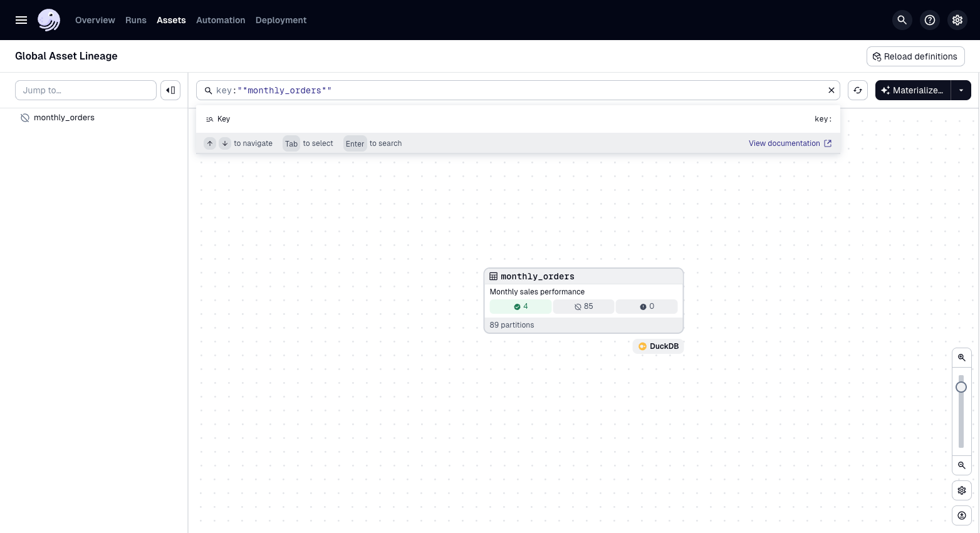
Task: Click the graph zoom slider handle
Action: click(961, 387)
